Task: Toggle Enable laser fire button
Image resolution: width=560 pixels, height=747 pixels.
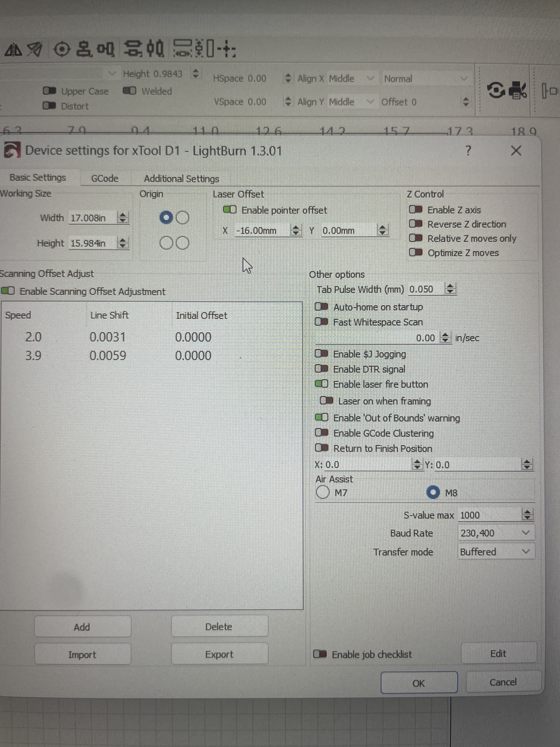Action: 321,384
